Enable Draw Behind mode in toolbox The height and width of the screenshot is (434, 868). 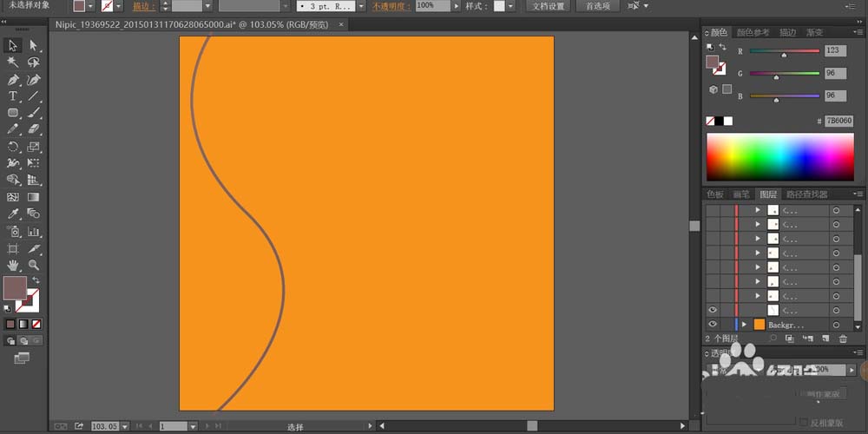click(x=23, y=340)
